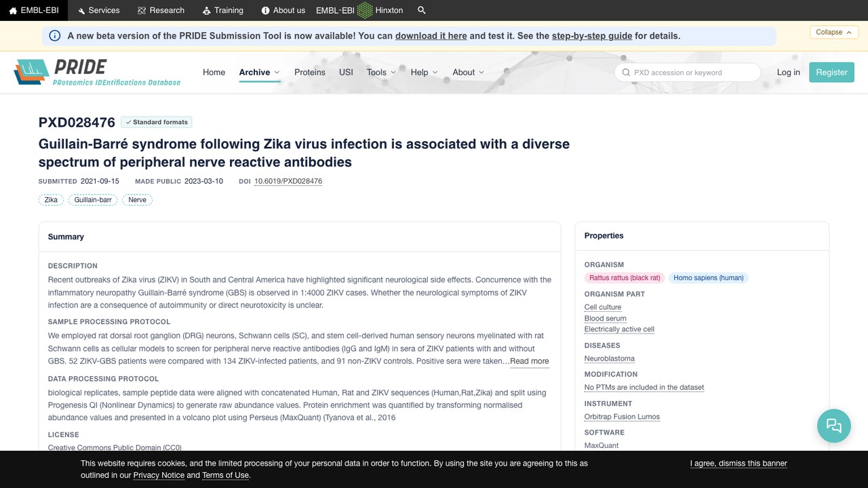This screenshot has height=488, width=868.
Task: Click the PRIDE database logo
Action: (x=98, y=72)
